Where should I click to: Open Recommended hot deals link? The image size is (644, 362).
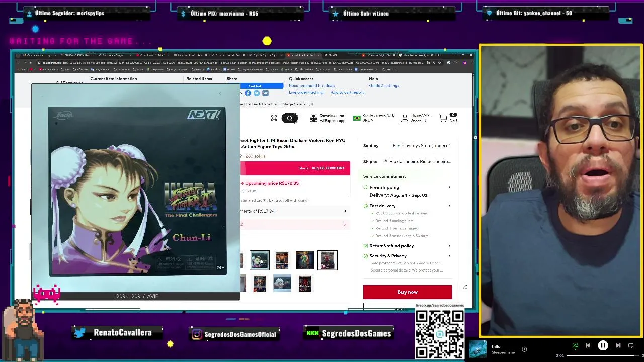[x=311, y=86]
